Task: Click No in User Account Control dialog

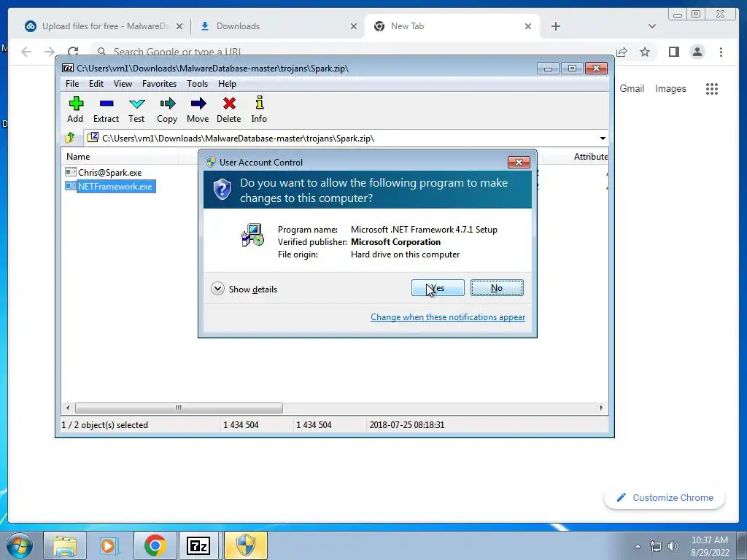Action: coord(497,287)
